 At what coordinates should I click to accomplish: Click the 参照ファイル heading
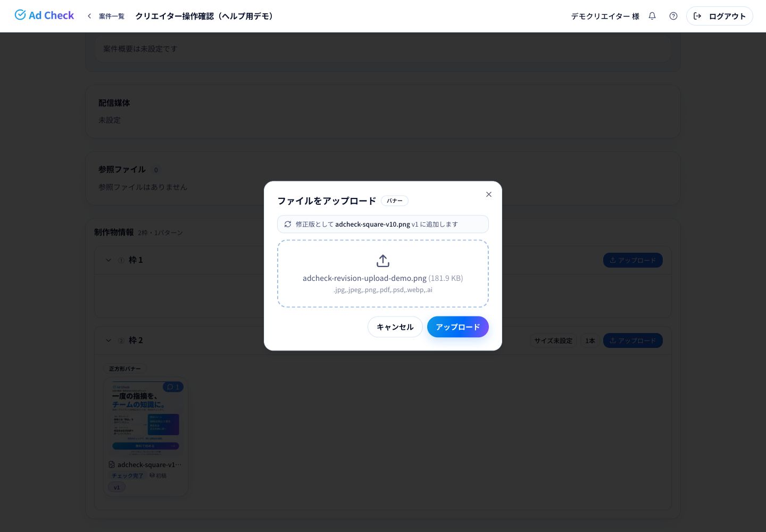pos(122,169)
